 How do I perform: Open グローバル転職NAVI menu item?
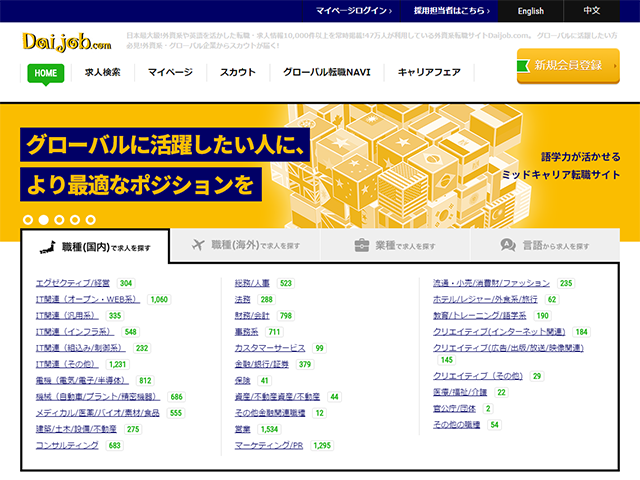[x=327, y=73]
